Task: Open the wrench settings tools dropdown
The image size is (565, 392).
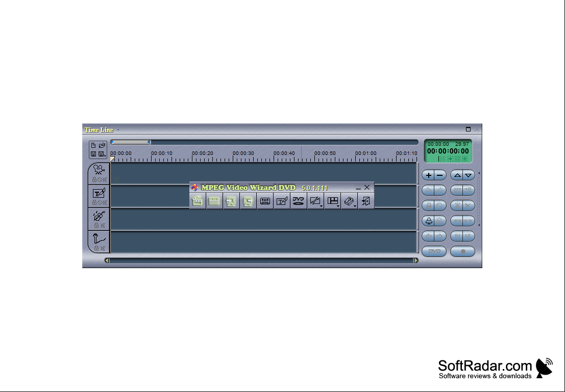Action: click(x=315, y=201)
